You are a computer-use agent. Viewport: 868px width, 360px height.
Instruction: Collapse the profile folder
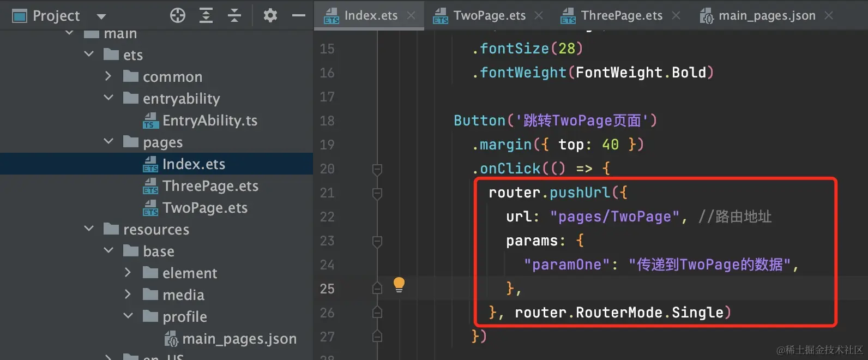[x=128, y=316]
